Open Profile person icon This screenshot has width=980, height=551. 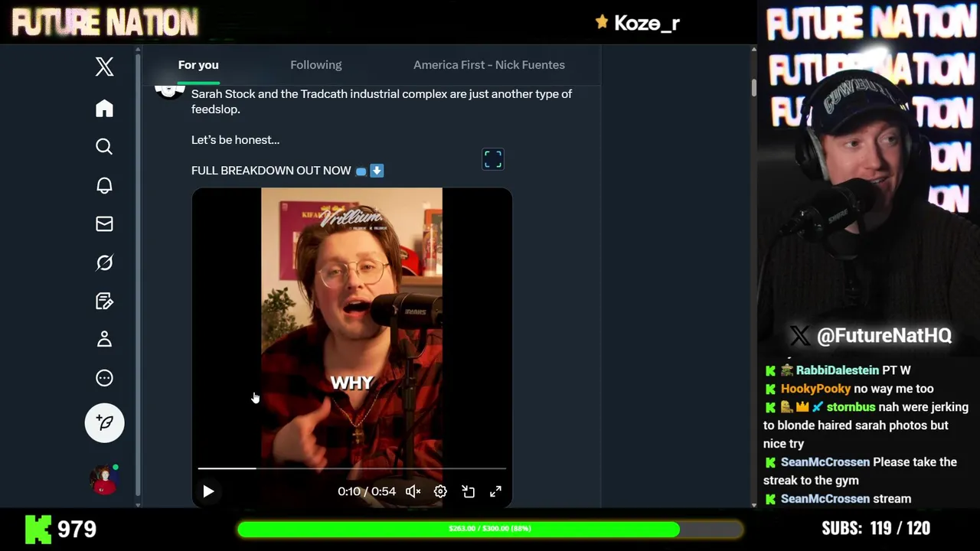click(105, 339)
